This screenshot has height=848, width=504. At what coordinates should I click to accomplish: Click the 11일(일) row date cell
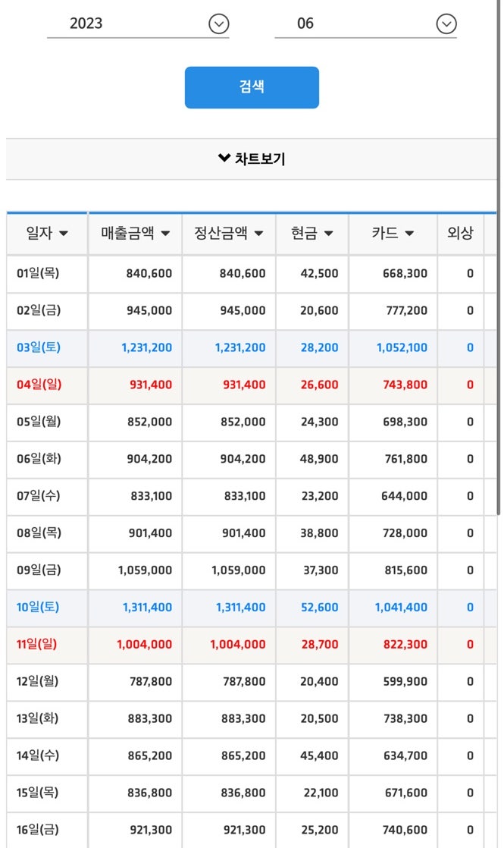(x=37, y=645)
